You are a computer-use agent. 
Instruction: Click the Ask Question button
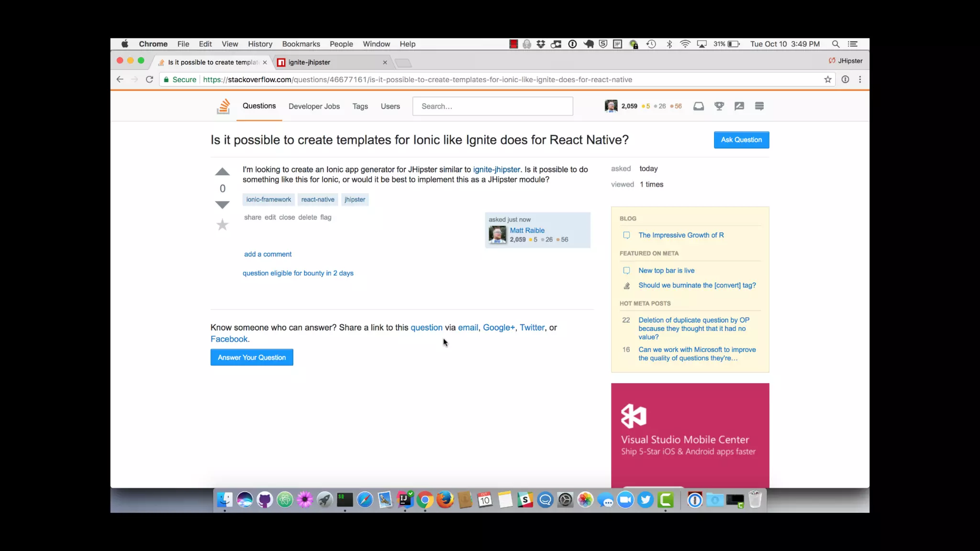tap(741, 140)
